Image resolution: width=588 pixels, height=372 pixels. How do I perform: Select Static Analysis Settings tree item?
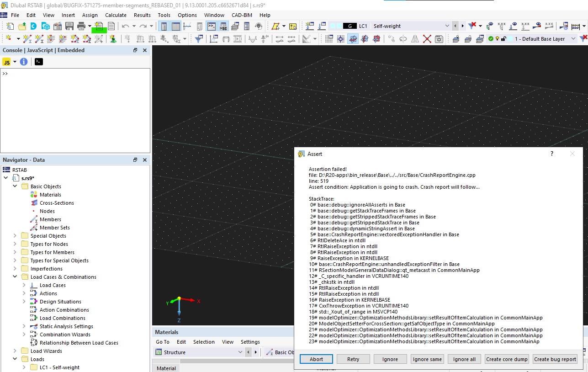pos(66,326)
